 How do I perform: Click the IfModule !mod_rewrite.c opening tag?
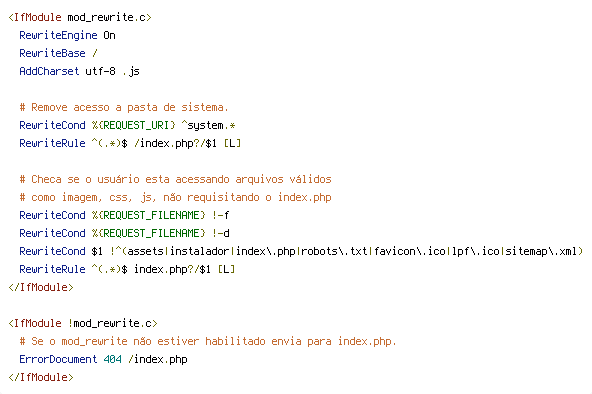(83, 323)
